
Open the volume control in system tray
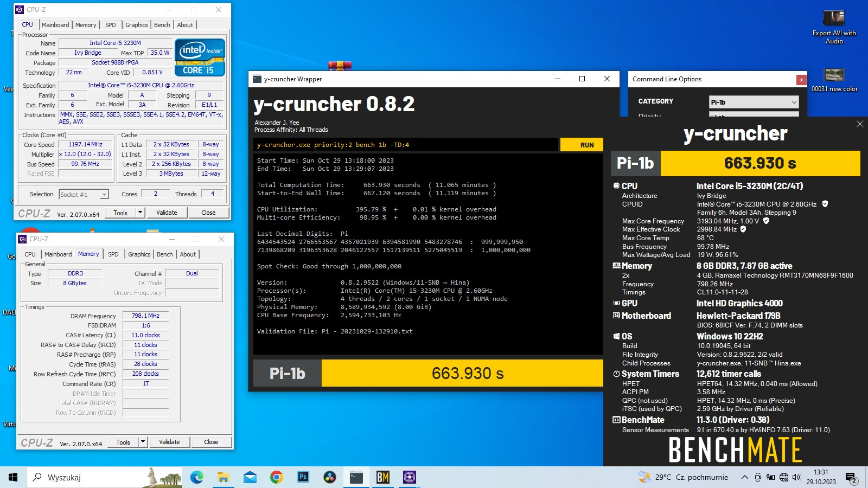point(796,477)
